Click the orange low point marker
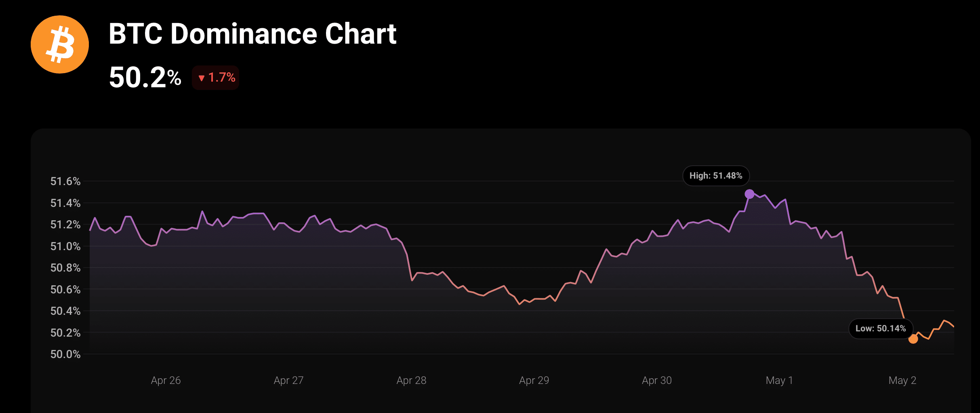 [x=913, y=339]
